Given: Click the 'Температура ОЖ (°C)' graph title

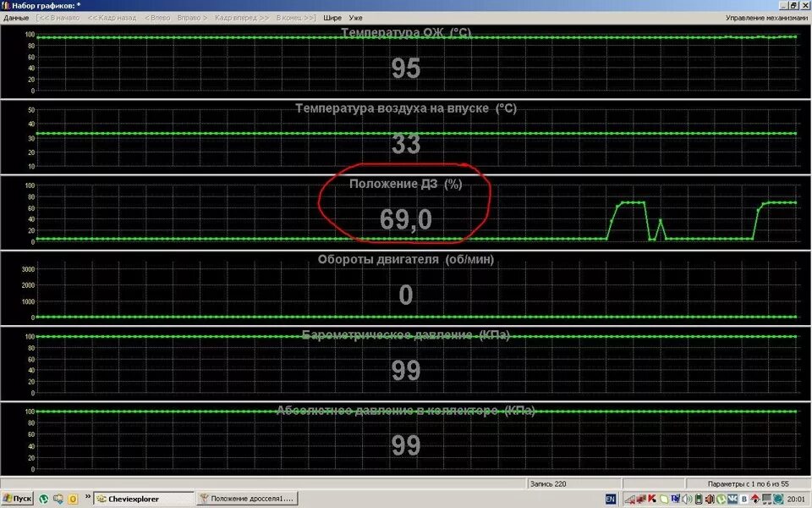Looking at the screenshot, I should (406, 33).
